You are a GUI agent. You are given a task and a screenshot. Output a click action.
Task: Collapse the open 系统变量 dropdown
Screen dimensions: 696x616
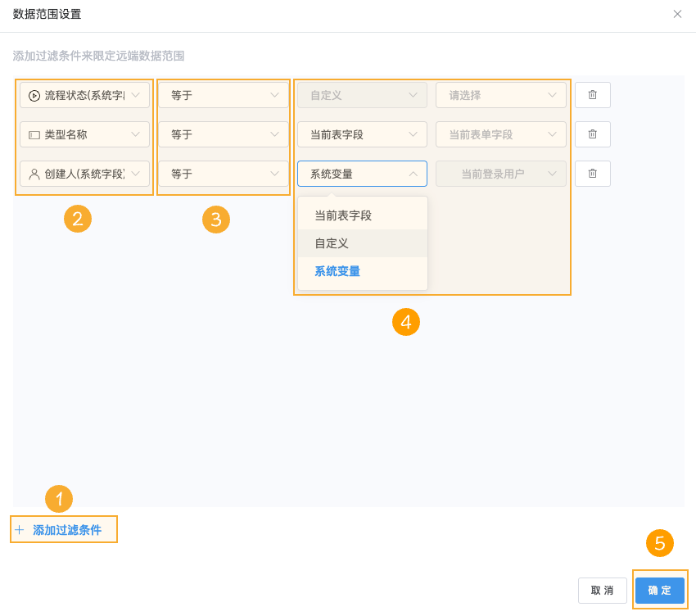pos(362,174)
